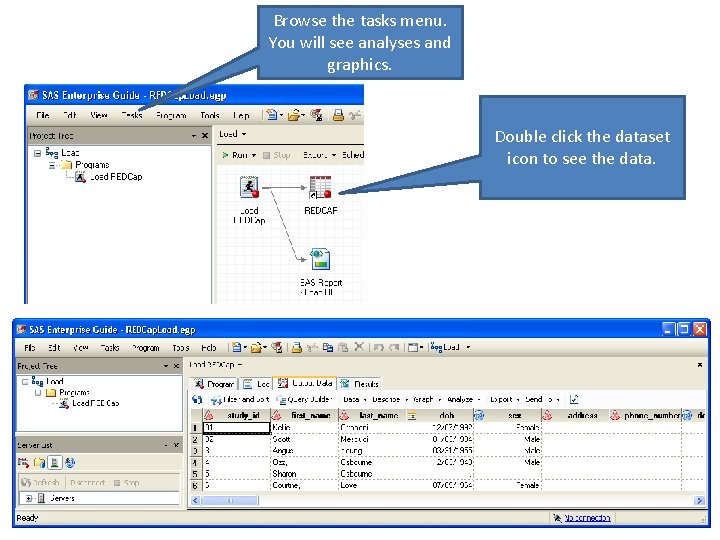
Task: Click Print icon in data grid window toolbar
Action: [297, 347]
